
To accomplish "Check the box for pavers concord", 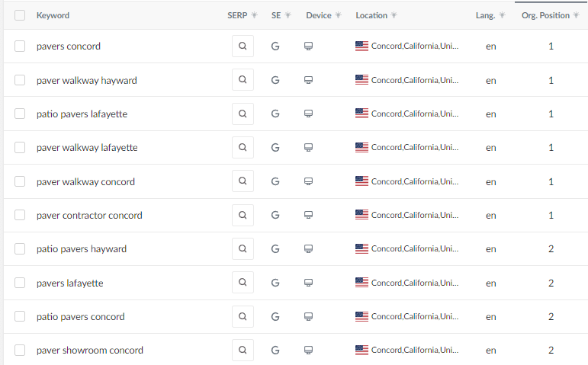I will tap(20, 46).
